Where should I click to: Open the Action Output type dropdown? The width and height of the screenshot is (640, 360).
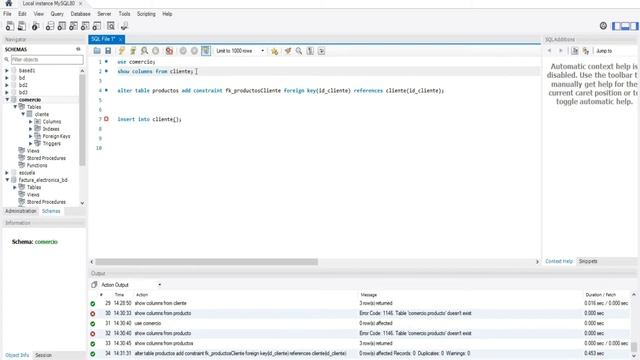131,284
